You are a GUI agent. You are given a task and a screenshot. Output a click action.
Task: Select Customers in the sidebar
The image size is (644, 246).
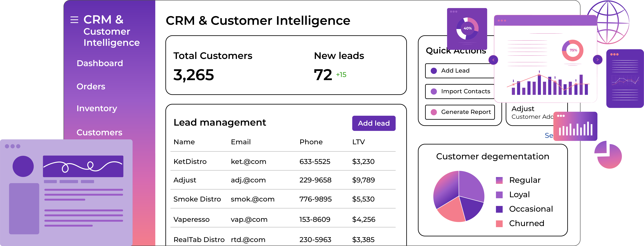point(99,132)
